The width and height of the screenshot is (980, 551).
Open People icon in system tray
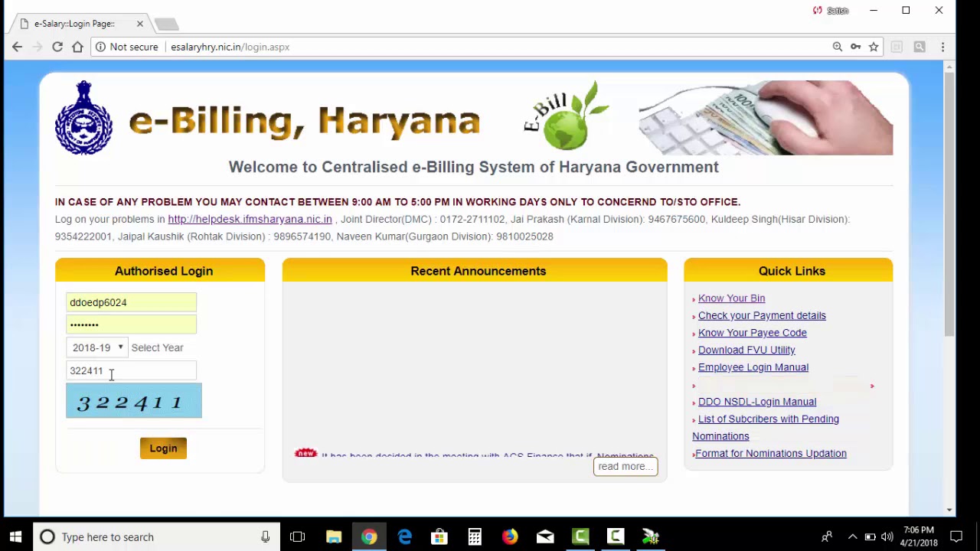coord(827,536)
